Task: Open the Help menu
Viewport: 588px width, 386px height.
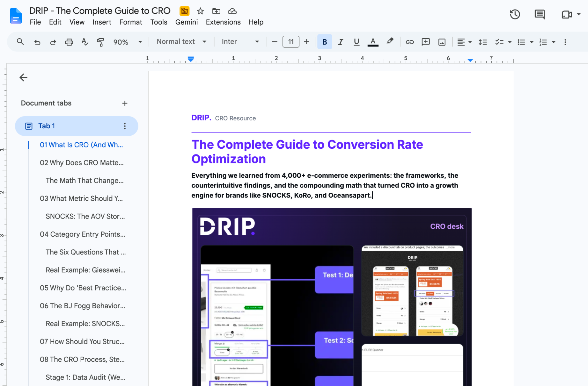Action: point(256,22)
